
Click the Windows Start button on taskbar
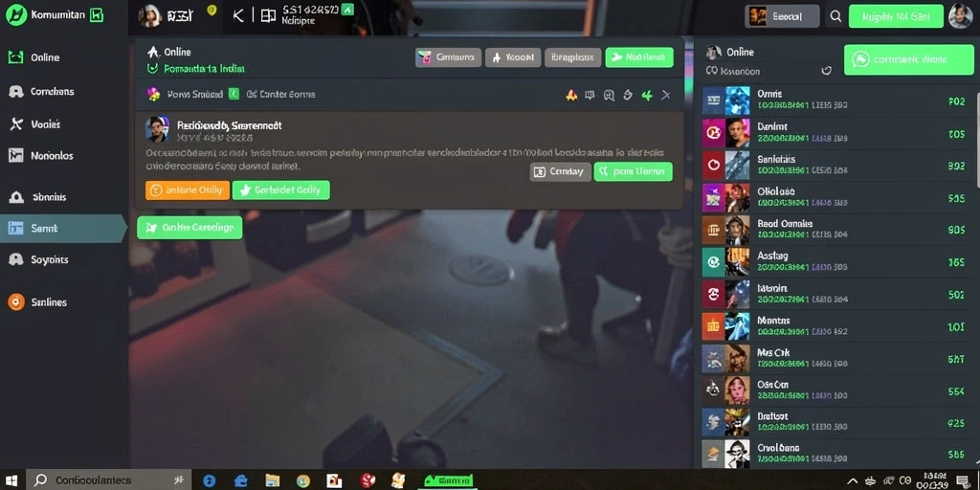11,480
